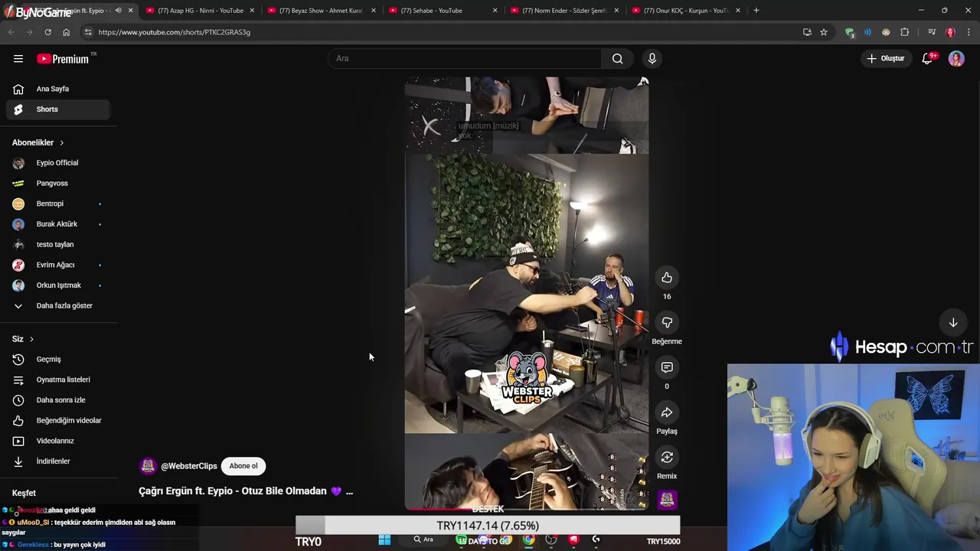Screen dimensions: 980x551
Task: Open İndirilenler downloads page
Action: coord(58,461)
